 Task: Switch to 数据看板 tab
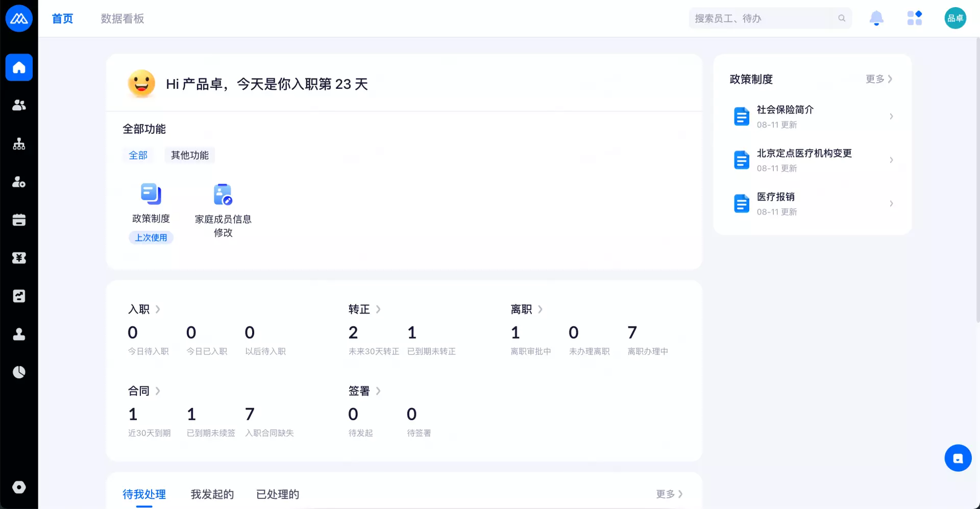[122, 19]
